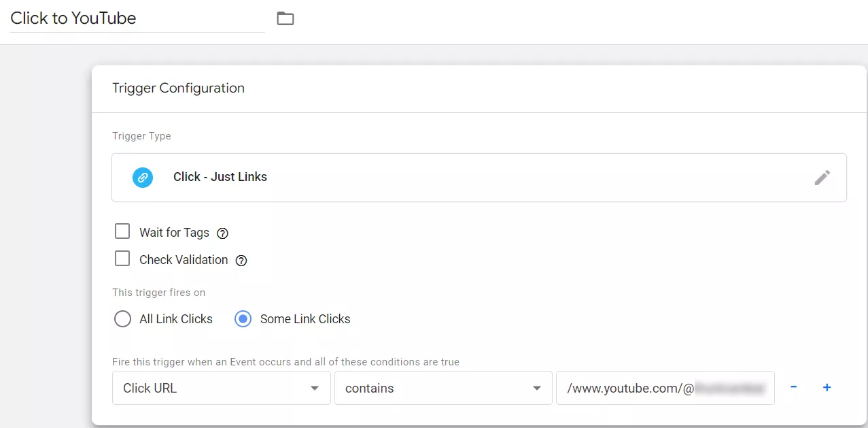868x428 pixels.
Task: Click the 'Click - Just Links' trigger type text
Action: click(x=220, y=177)
